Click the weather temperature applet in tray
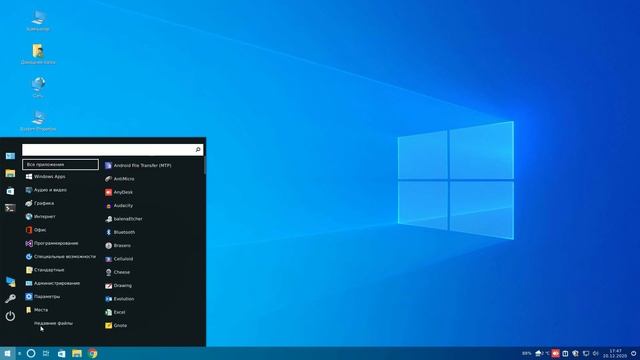Image resolution: width=640 pixels, height=360 pixels. coord(542,353)
